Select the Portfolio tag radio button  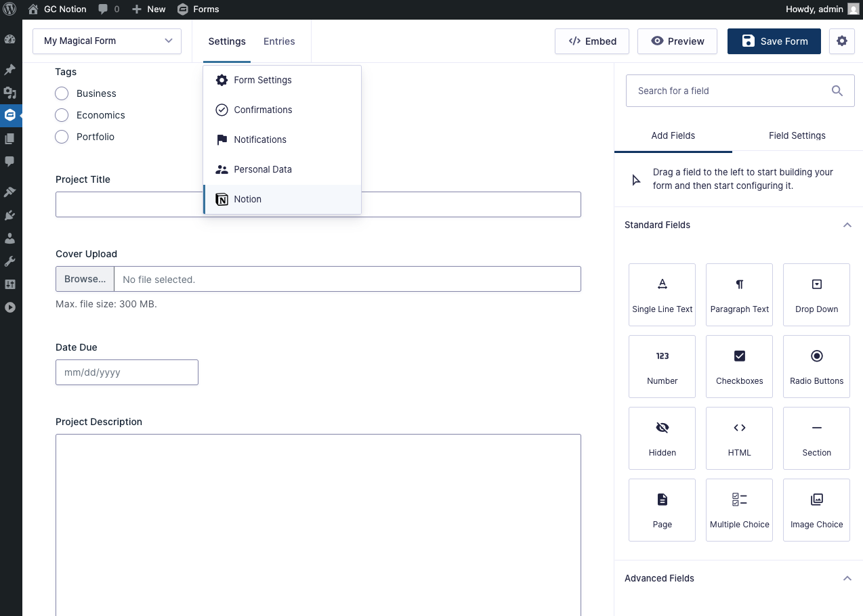(x=62, y=137)
